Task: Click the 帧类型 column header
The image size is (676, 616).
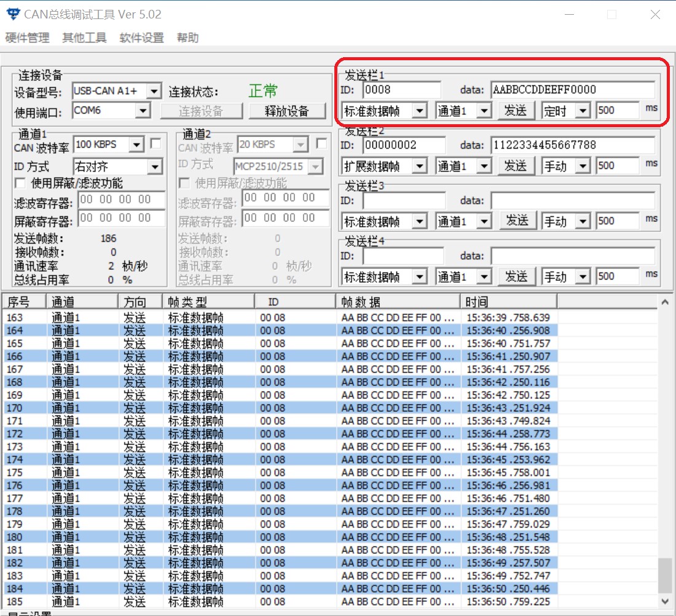Action: pyautogui.click(x=208, y=301)
